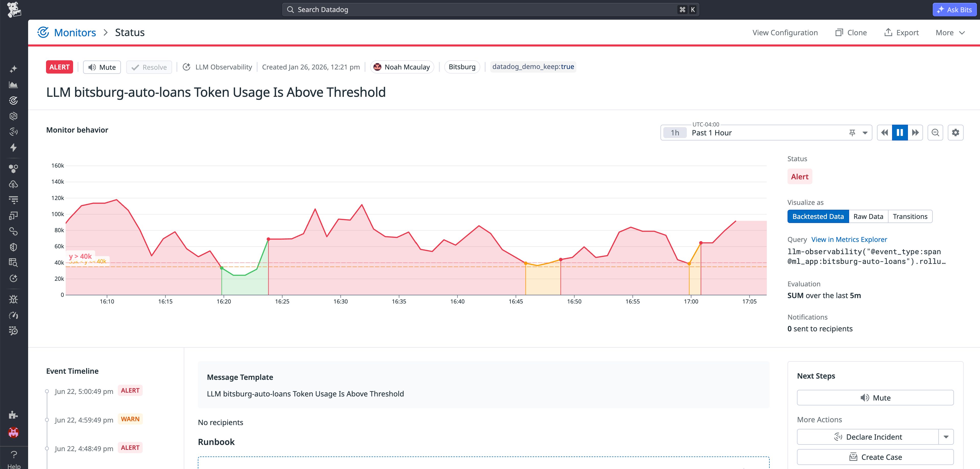Step time range forward
The height and width of the screenshot is (469, 980).
pos(915,133)
